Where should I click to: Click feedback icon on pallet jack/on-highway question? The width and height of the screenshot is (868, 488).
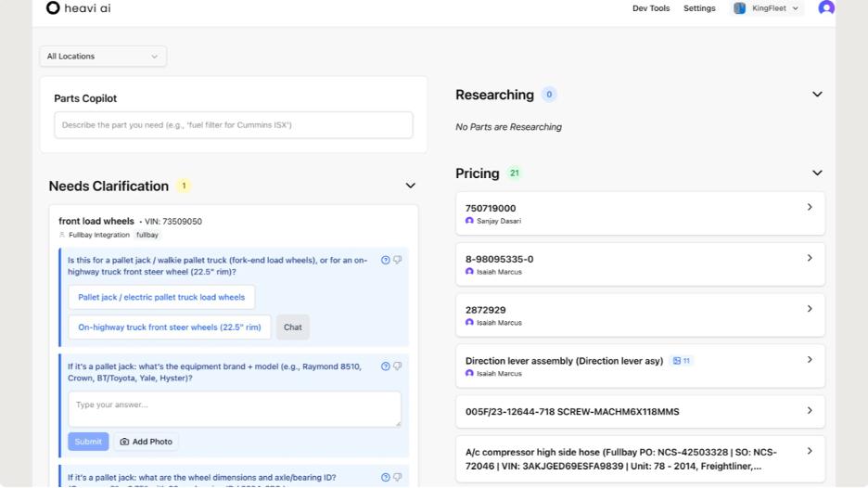pyautogui.click(x=398, y=260)
